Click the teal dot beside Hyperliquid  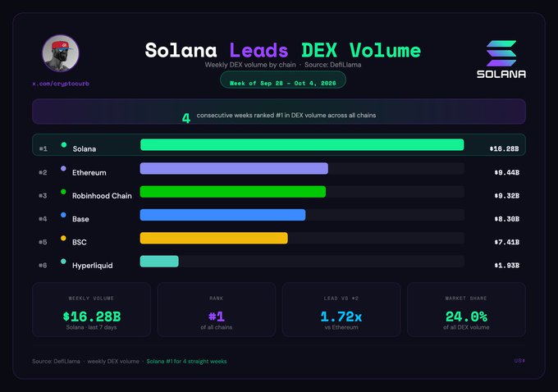[63, 262]
